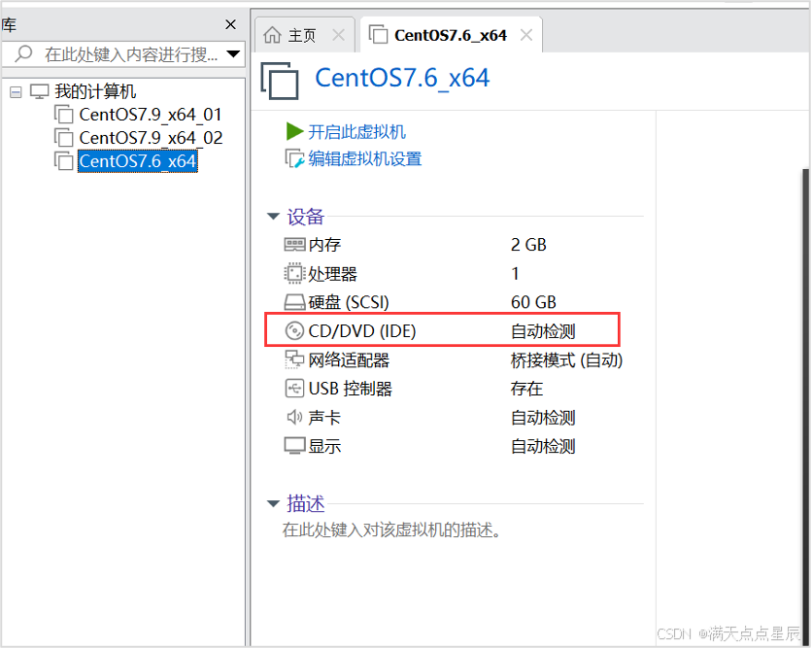Image resolution: width=812 pixels, height=649 pixels.
Task: Click the VM icon beside CentOS7.6_x64 in tree
Action: tap(63, 161)
